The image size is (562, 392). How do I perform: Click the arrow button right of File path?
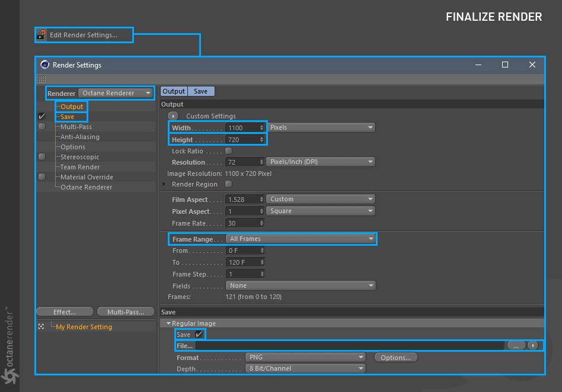pyautogui.click(x=533, y=345)
